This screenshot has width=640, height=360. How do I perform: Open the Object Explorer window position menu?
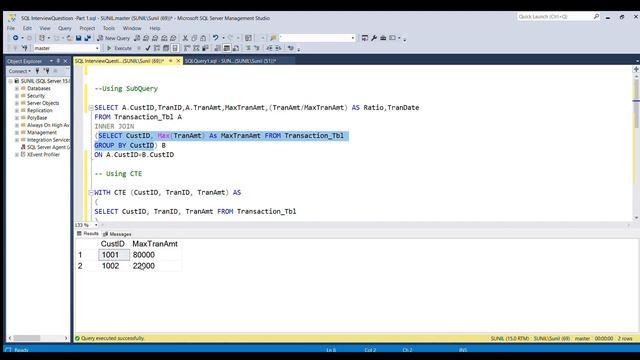[x=51, y=61]
